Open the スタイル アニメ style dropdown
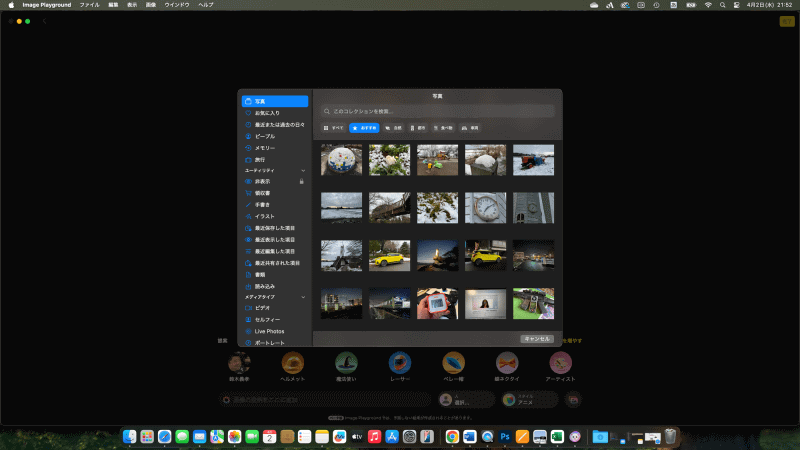 point(528,400)
